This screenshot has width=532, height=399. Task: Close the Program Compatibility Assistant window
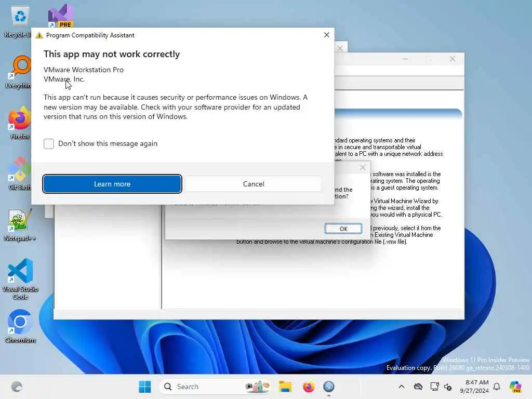coord(326,35)
